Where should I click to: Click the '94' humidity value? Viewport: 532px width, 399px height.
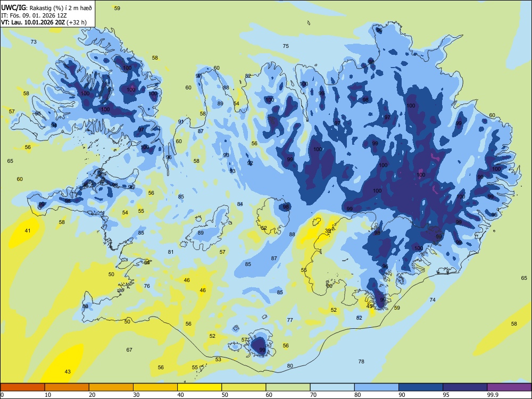click(54, 125)
